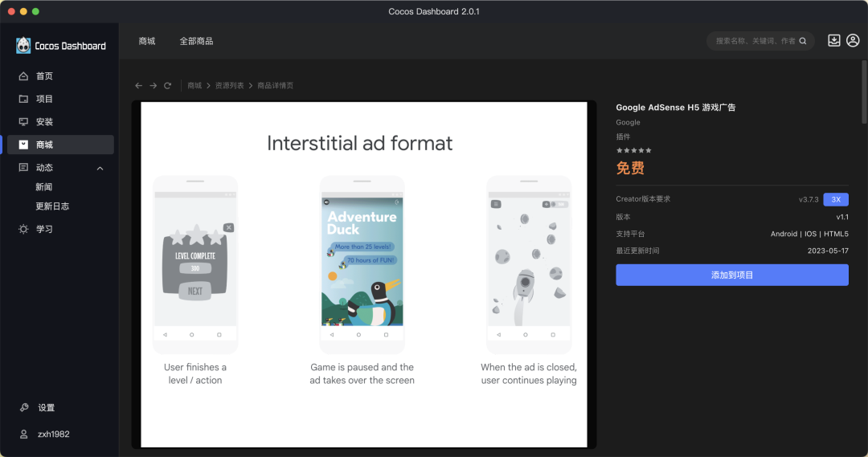Click the 商城 breadcrumb link
The image size is (868, 457).
194,86
